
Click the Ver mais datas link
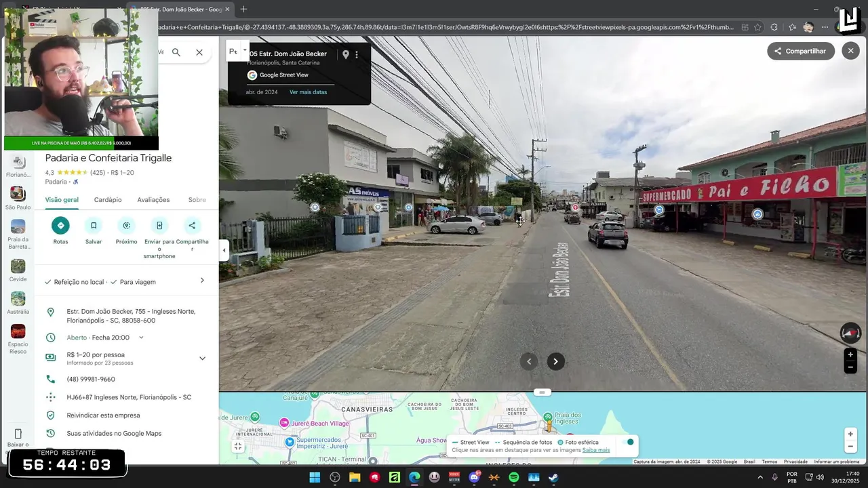pyautogui.click(x=308, y=92)
